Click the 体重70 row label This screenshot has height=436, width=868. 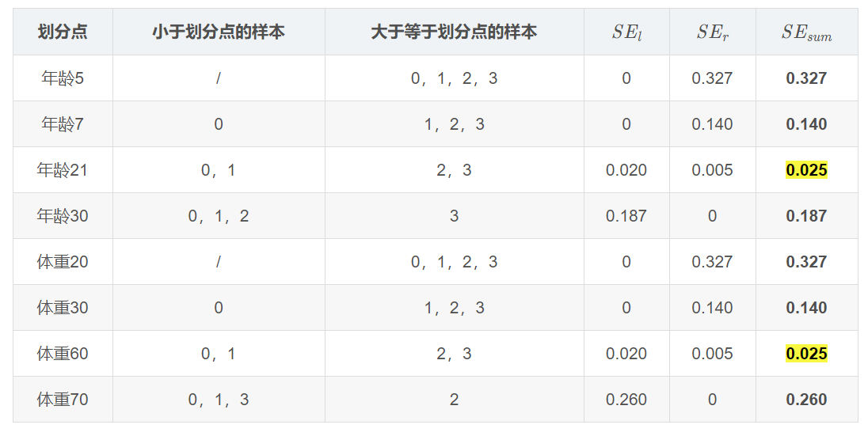(63, 400)
